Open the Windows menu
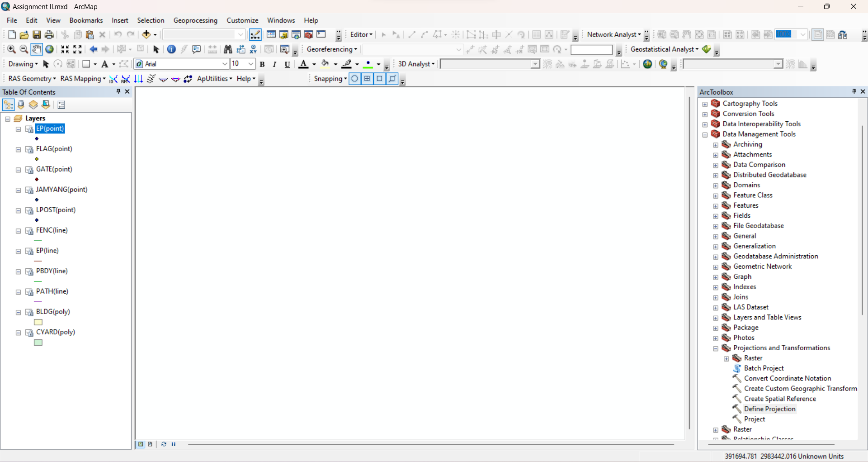Image resolution: width=868 pixels, height=462 pixels. point(281,20)
